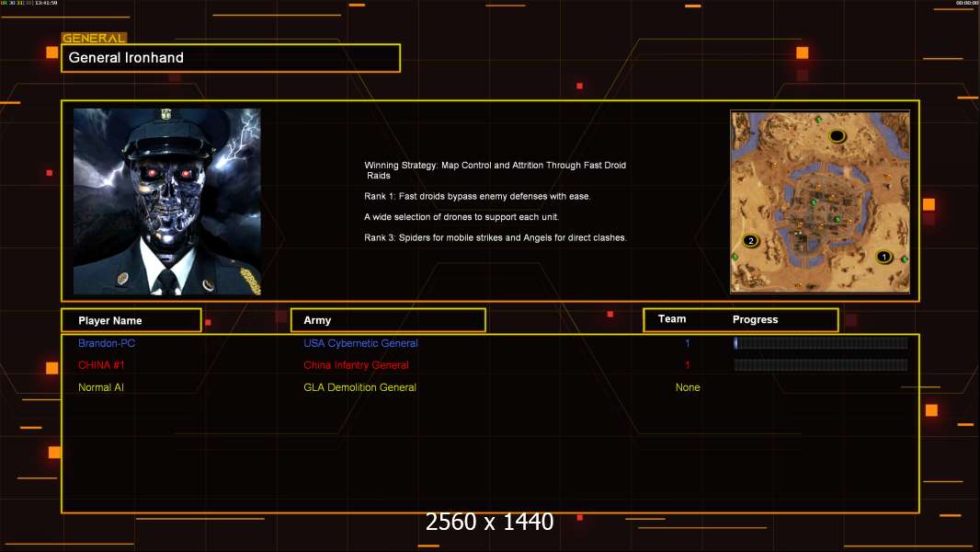Click the GENERAL label tag

(x=94, y=38)
